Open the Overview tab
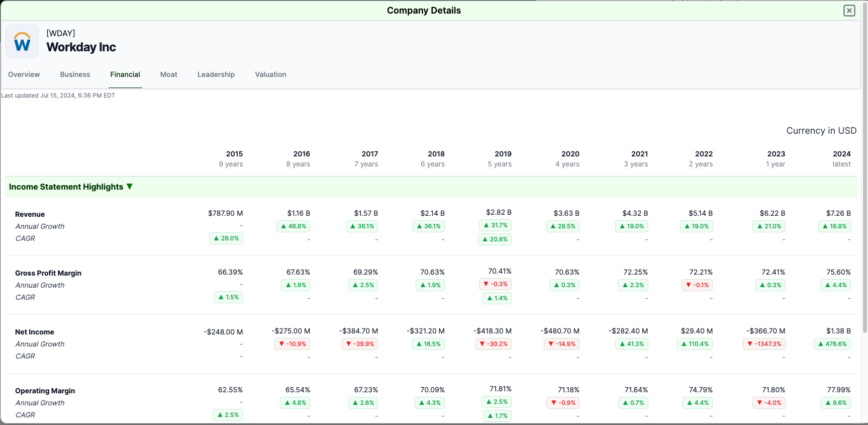The height and width of the screenshot is (425, 868). pyautogui.click(x=24, y=74)
